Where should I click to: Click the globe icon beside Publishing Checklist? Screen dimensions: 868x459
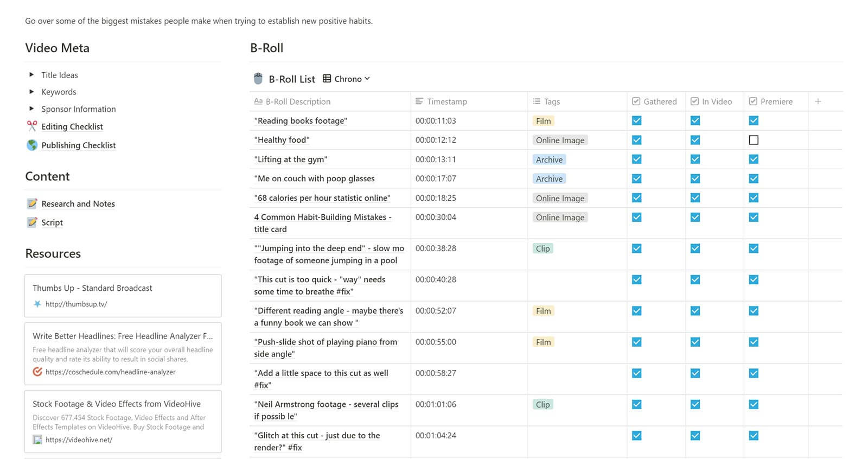[32, 145]
